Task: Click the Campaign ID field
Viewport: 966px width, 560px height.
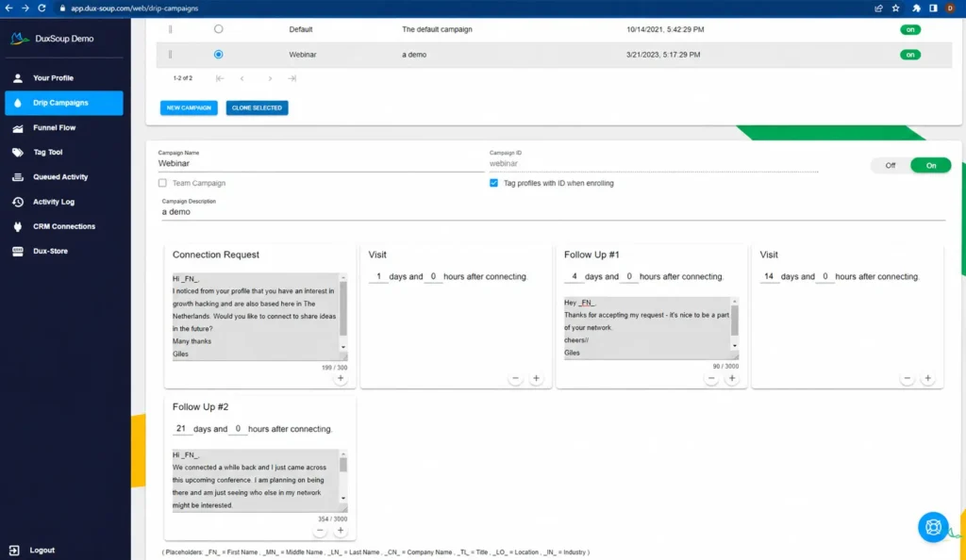Action: 653,163
